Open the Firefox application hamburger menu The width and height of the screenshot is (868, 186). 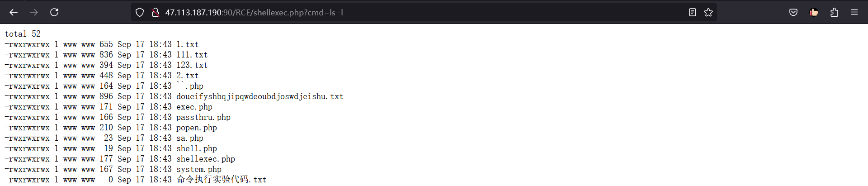854,12
